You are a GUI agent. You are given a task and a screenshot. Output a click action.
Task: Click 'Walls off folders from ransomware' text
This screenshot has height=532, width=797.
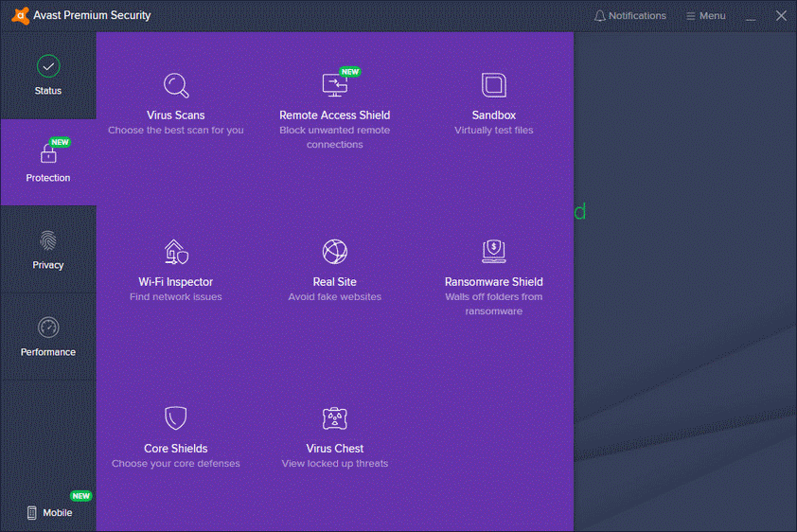click(493, 304)
